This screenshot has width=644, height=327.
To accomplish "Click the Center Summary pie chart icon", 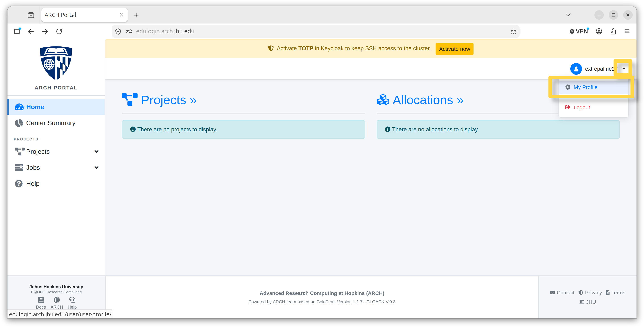I will (19, 123).
